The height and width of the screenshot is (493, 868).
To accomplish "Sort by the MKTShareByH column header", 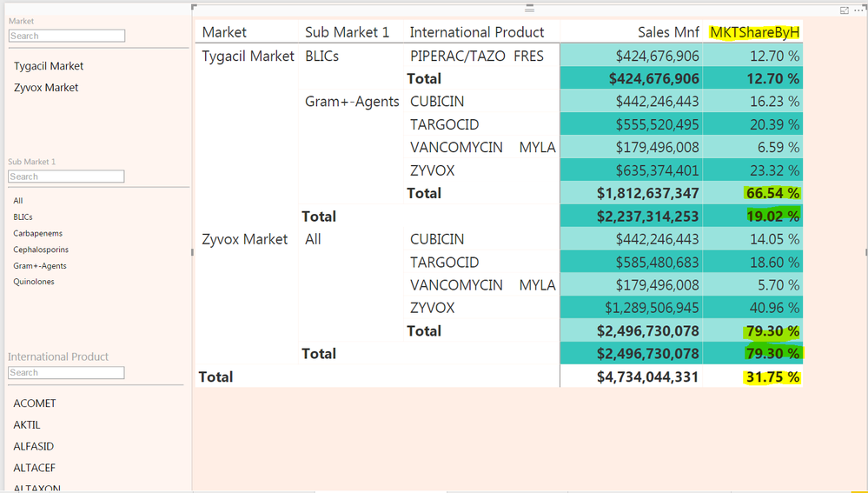I will (754, 33).
